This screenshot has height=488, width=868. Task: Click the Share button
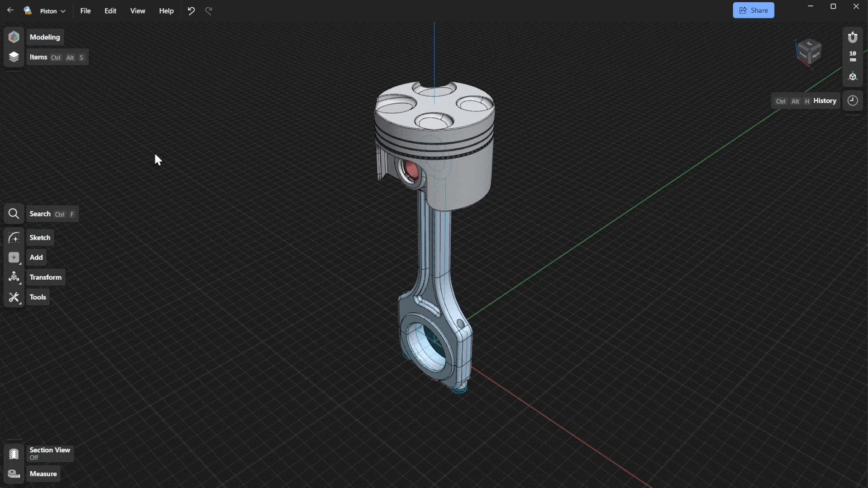[753, 10]
